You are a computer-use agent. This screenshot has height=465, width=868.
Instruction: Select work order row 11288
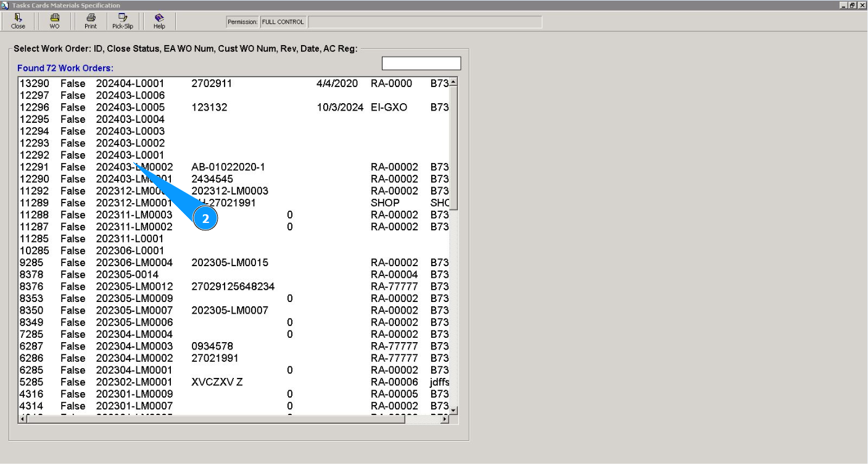click(x=234, y=215)
